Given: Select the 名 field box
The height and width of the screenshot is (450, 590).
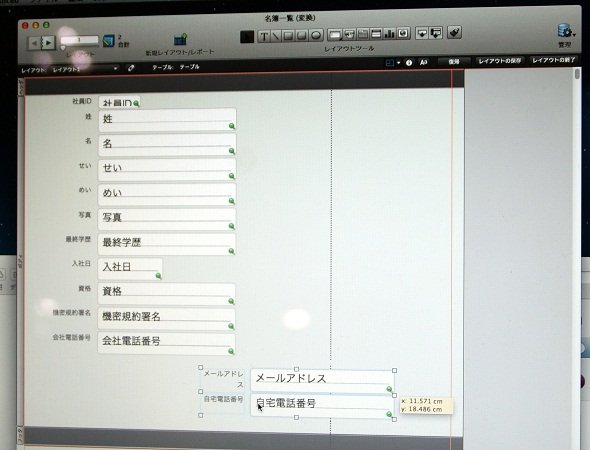Looking at the screenshot, I should (x=167, y=145).
